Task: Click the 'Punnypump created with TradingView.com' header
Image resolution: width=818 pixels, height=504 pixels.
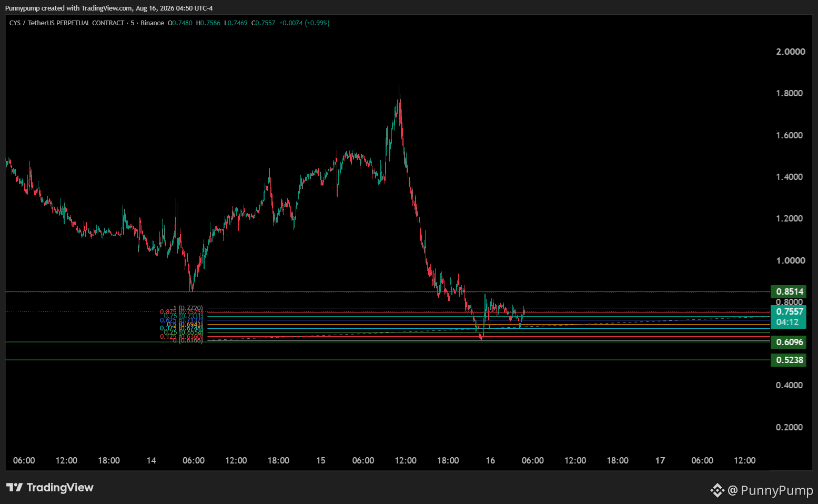Action: [x=69, y=8]
